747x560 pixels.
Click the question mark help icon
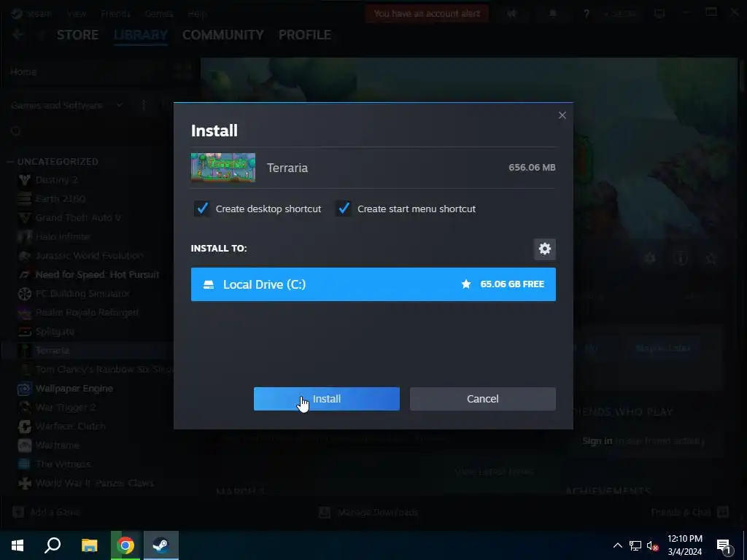pos(587,14)
